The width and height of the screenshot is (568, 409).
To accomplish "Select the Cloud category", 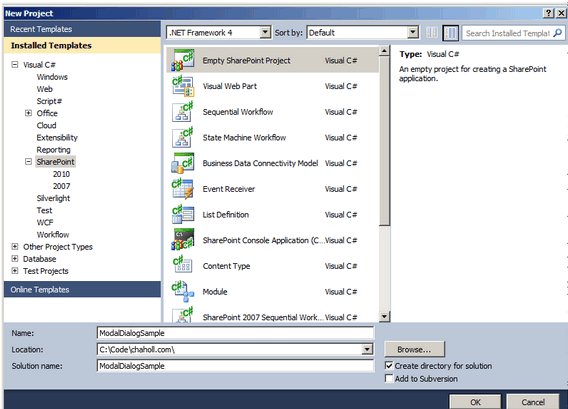I will click(x=46, y=125).
